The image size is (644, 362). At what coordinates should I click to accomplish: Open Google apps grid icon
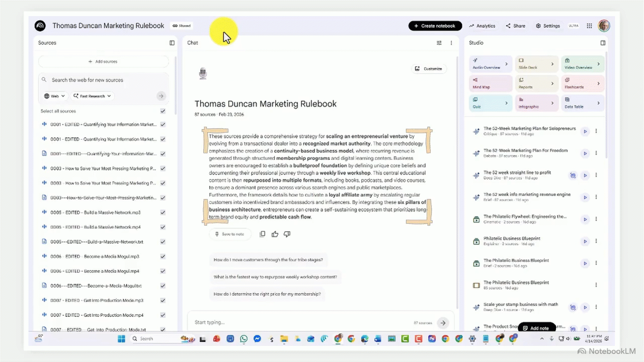click(x=589, y=26)
